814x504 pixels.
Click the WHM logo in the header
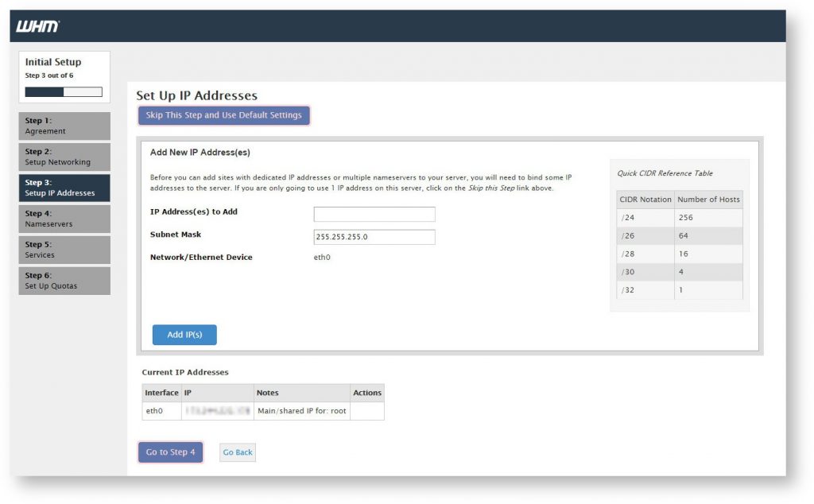pos(36,25)
